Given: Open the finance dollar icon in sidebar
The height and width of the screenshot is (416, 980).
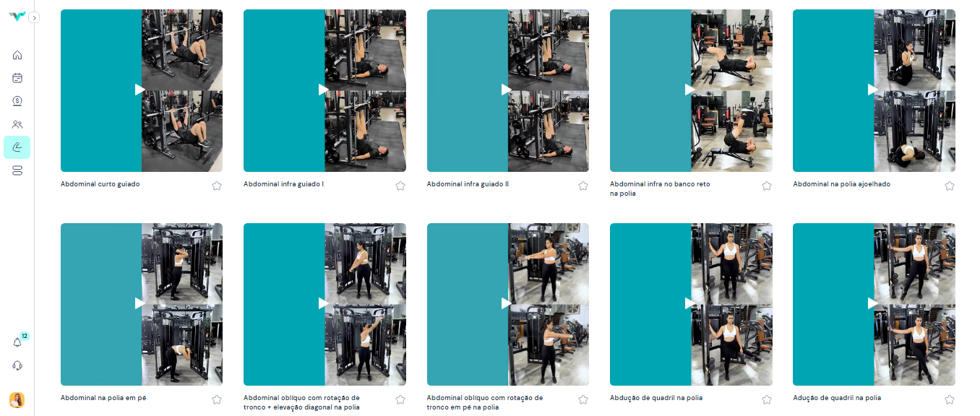Looking at the screenshot, I should pos(17,101).
